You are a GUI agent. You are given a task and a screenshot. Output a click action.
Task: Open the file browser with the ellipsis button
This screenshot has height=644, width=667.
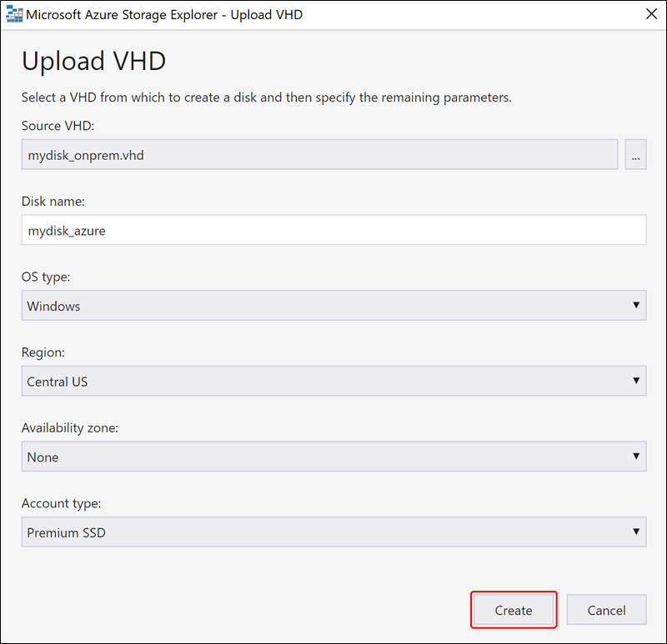tap(635, 154)
